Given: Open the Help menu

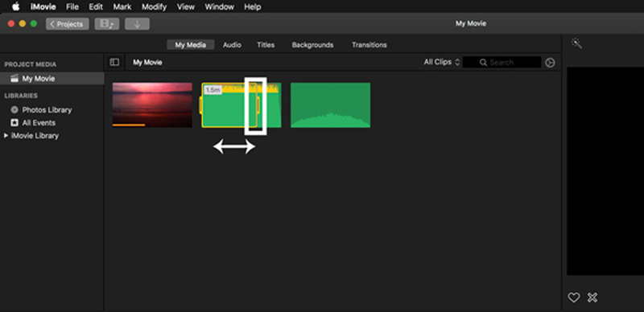Looking at the screenshot, I should 252,7.
